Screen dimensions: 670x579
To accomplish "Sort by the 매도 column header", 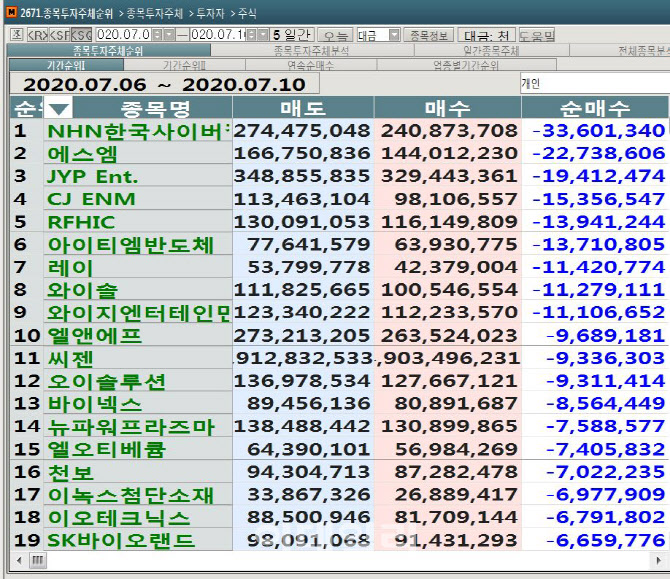I will click(x=303, y=108).
